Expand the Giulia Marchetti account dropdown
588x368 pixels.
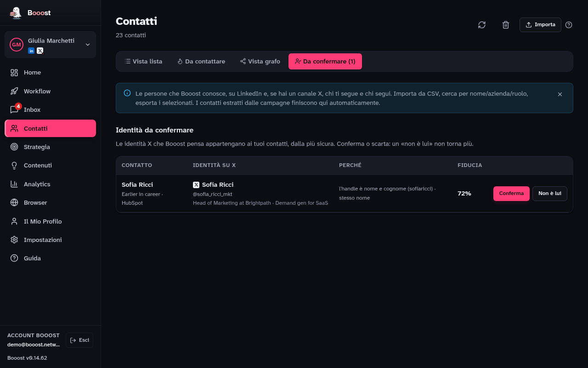pyautogui.click(x=88, y=45)
